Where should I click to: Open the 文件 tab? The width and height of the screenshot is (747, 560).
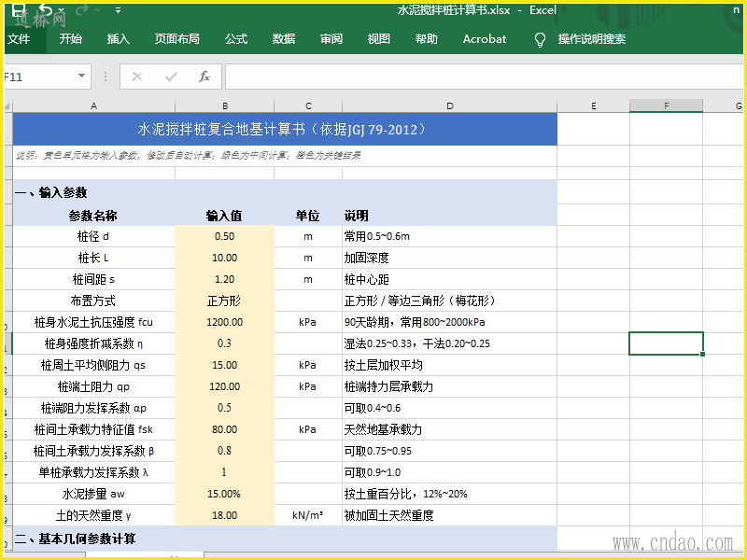pos(19,39)
